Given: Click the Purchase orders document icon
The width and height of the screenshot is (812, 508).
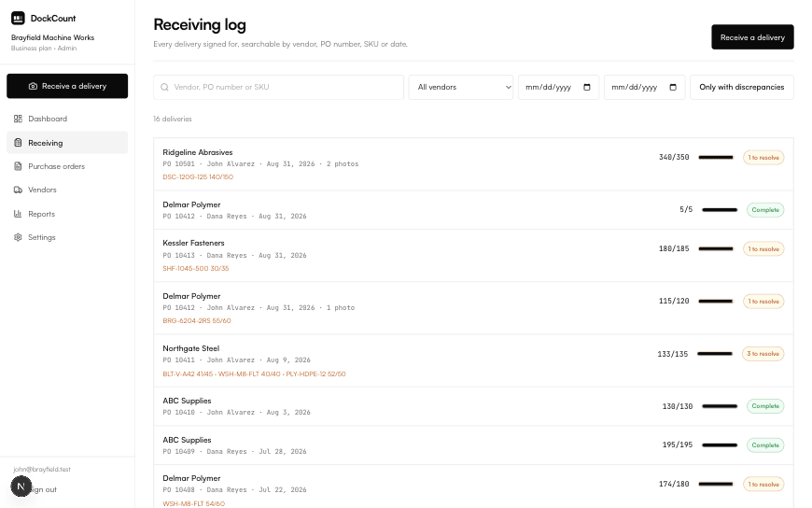Looking at the screenshot, I should pyautogui.click(x=18, y=166).
